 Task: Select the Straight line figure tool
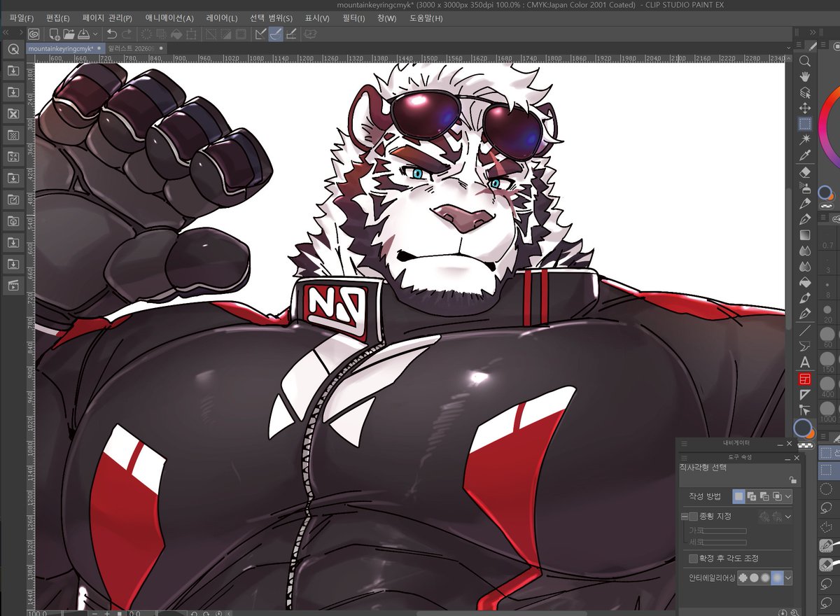805,330
